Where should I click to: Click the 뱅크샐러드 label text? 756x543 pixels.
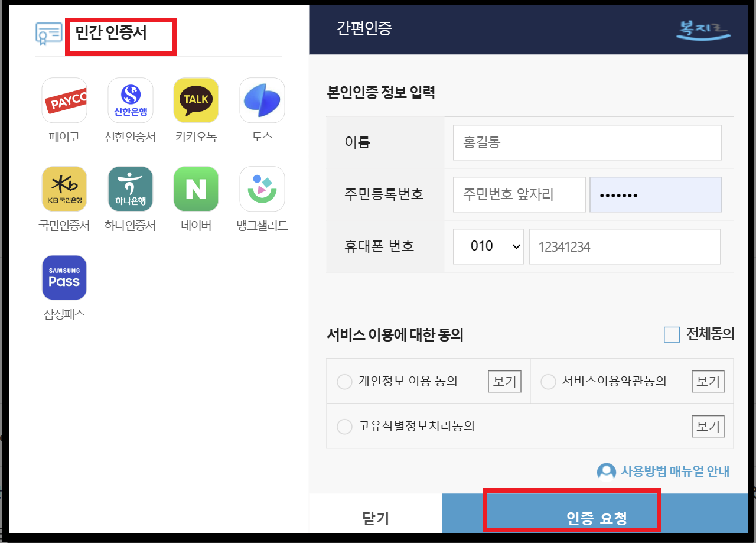tap(262, 226)
